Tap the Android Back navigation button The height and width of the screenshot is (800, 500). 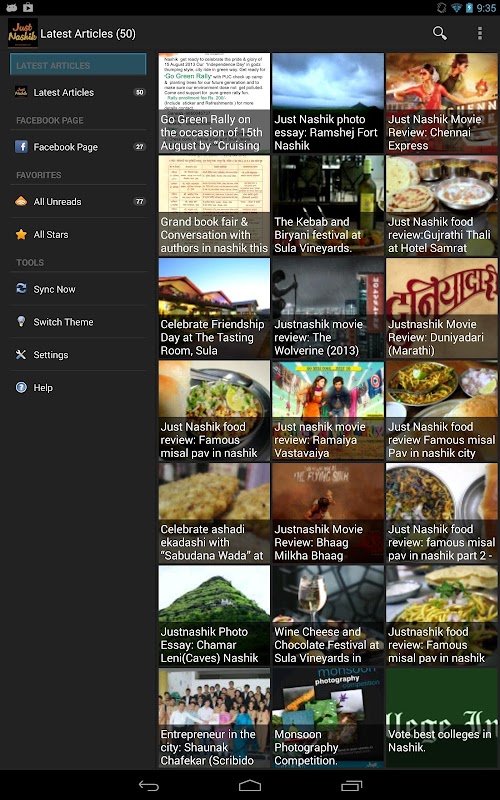[148, 786]
